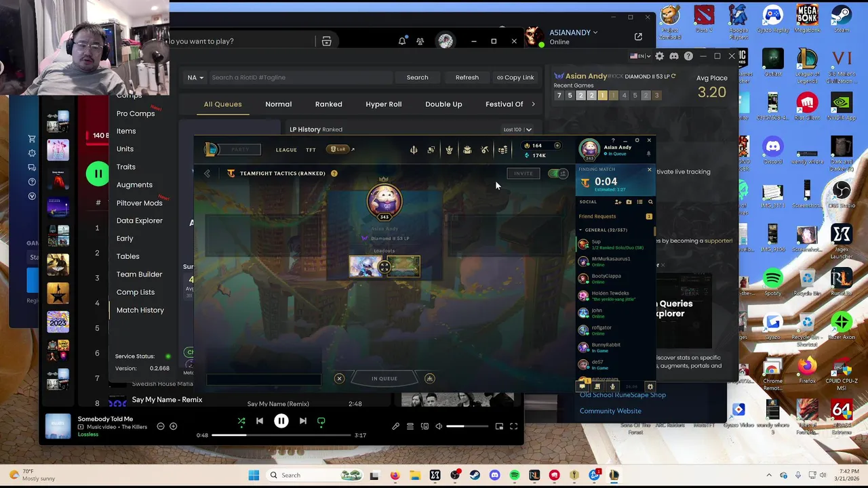Open the arena loadout thumbnail
Screen dimensions: 868x488
tap(403, 267)
